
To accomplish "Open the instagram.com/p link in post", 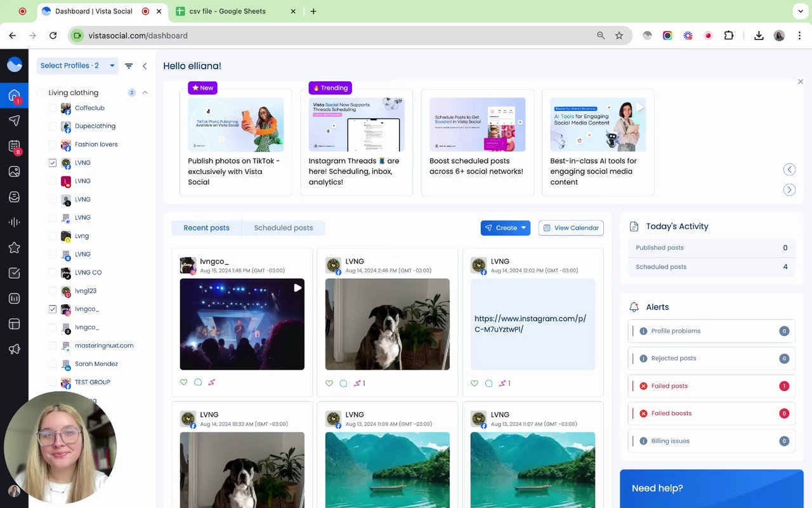I will click(530, 324).
